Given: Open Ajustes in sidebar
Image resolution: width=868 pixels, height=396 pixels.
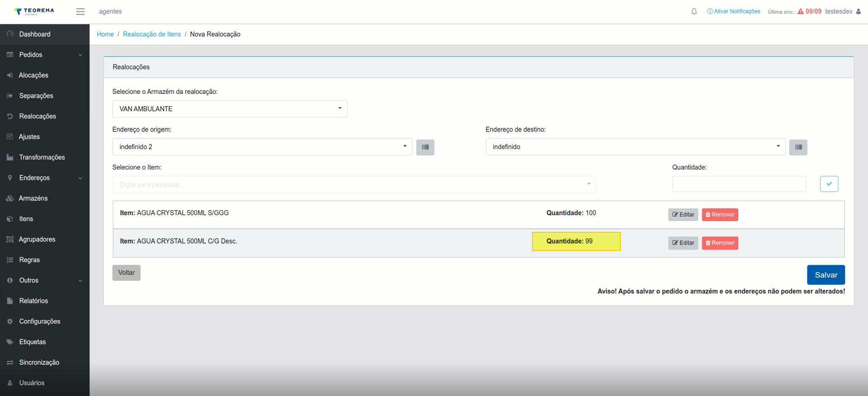Looking at the screenshot, I should click(45, 137).
